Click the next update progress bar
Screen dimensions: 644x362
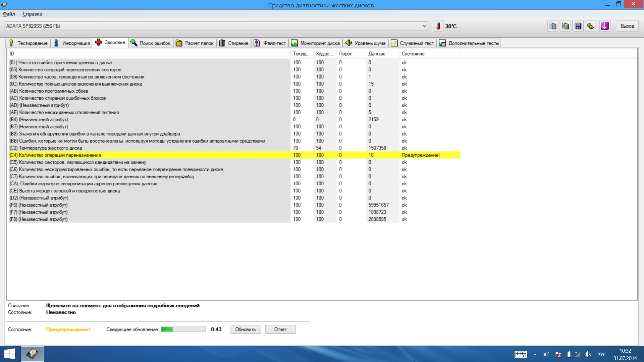pos(183,329)
